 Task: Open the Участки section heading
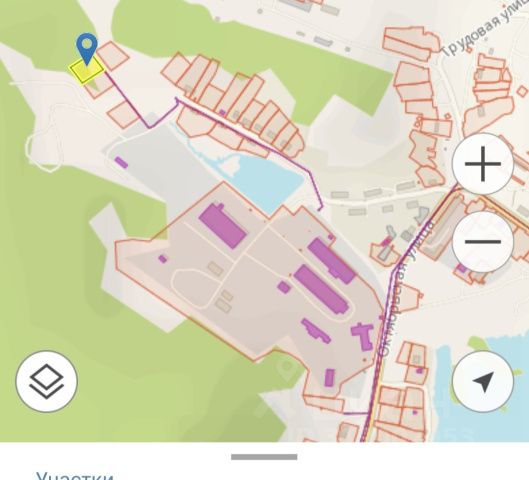pyautogui.click(x=75, y=476)
